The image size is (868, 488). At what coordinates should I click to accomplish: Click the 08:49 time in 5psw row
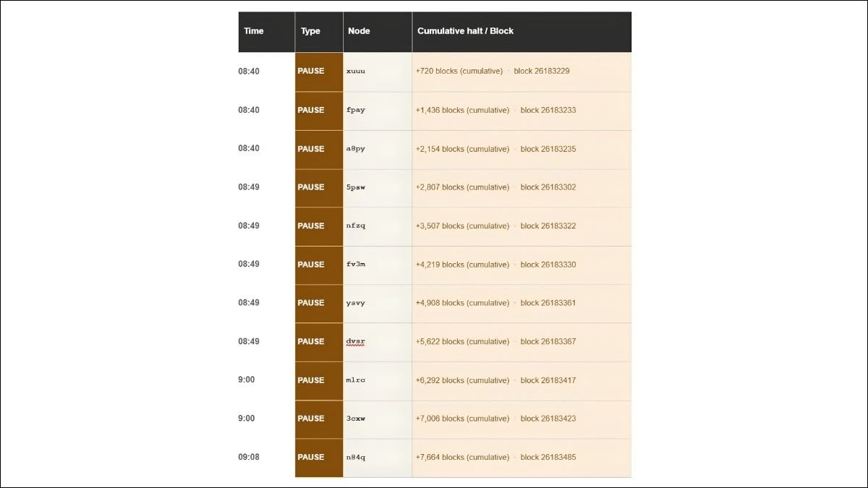coord(249,187)
